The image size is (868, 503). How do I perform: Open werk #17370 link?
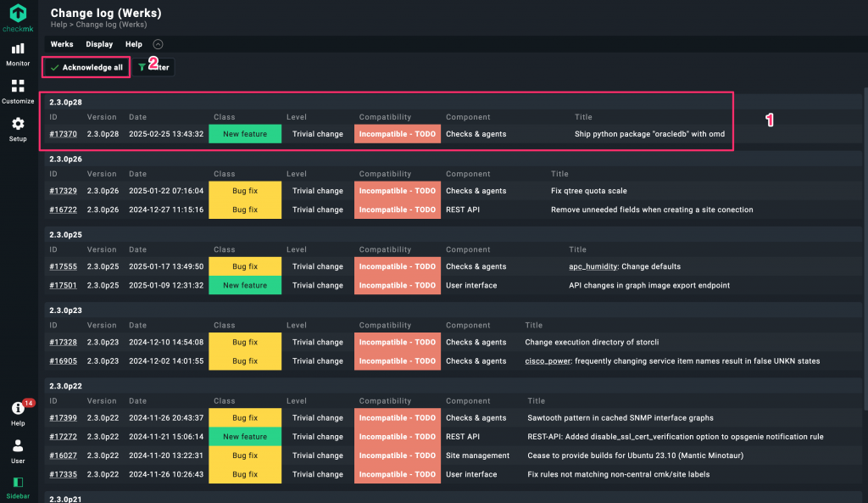[x=63, y=134]
